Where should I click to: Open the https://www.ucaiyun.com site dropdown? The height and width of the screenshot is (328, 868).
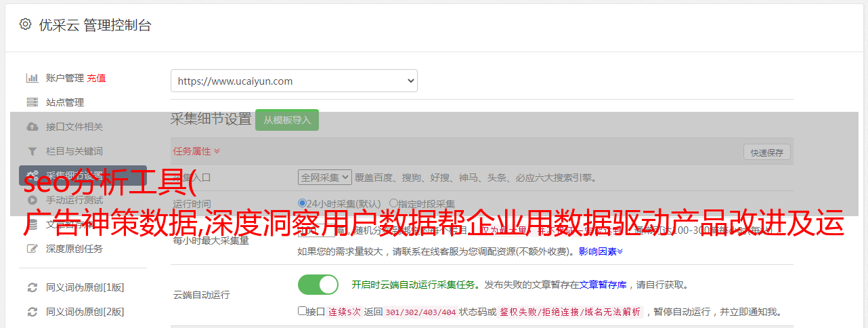(294, 81)
